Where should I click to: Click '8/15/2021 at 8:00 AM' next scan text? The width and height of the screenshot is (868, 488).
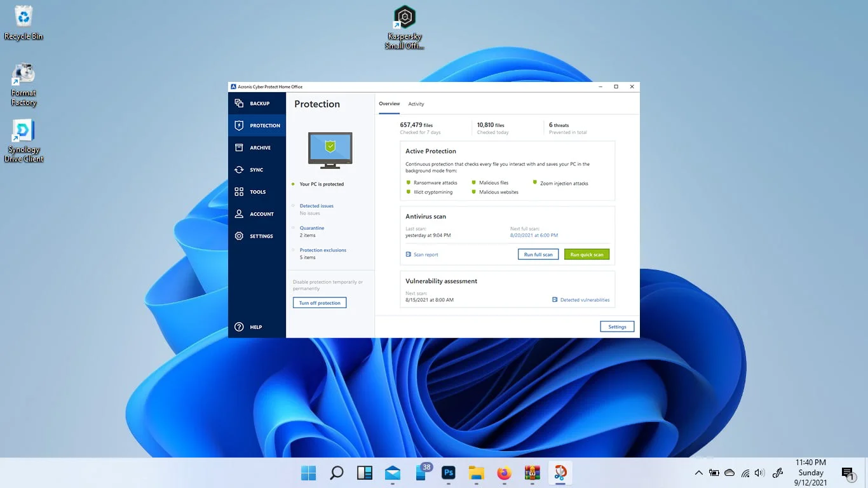430,300
